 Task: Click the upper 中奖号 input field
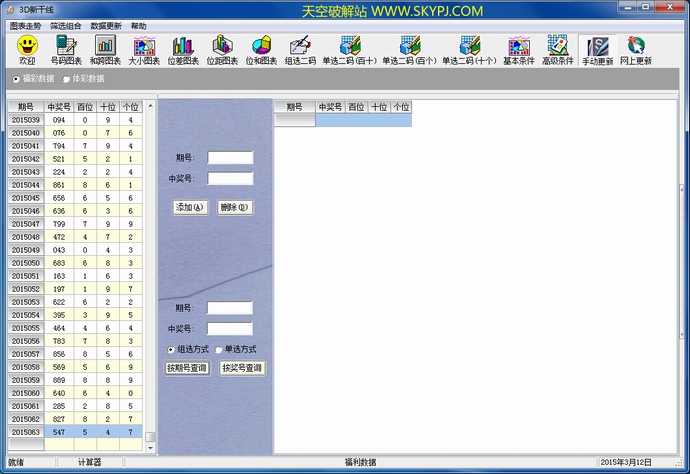[x=230, y=178]
